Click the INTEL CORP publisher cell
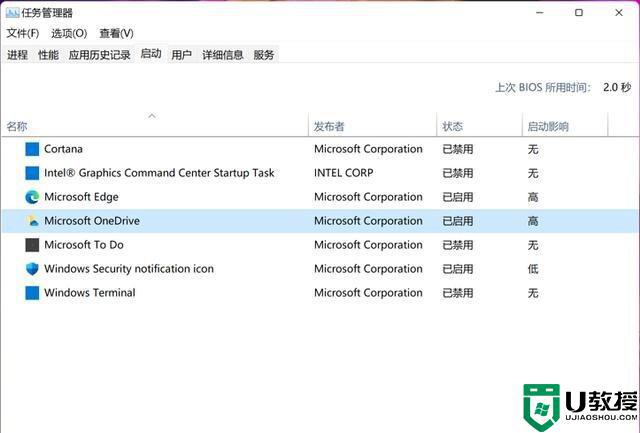 [344, 173]
